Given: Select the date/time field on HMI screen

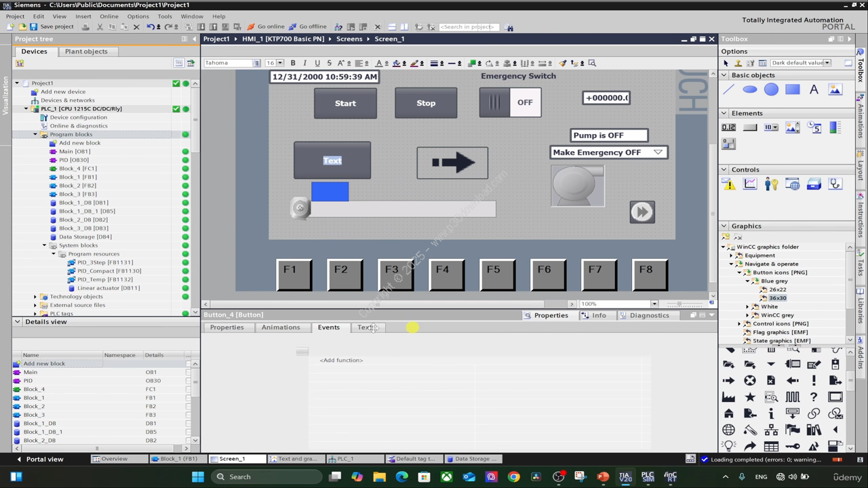Looking at the screenshot, I should click(x=324, y=77).
